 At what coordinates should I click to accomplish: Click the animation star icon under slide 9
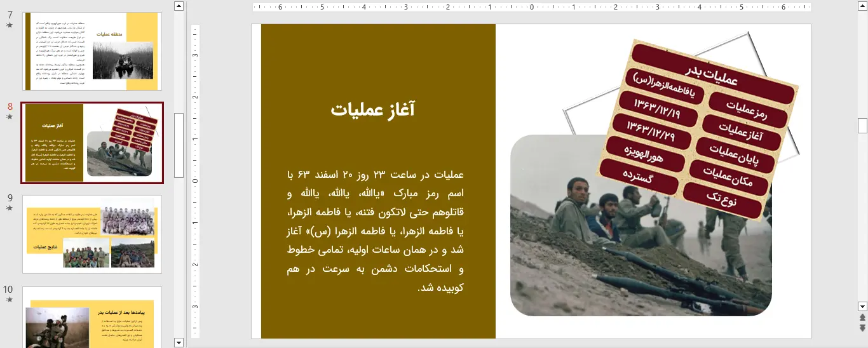(x=9, y=208)
